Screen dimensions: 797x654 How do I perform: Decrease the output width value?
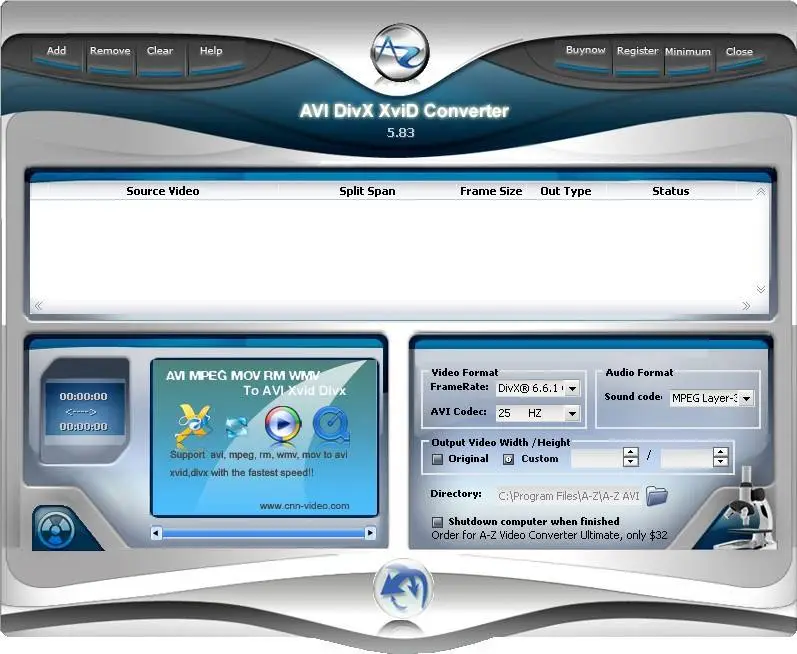[630, 462]
